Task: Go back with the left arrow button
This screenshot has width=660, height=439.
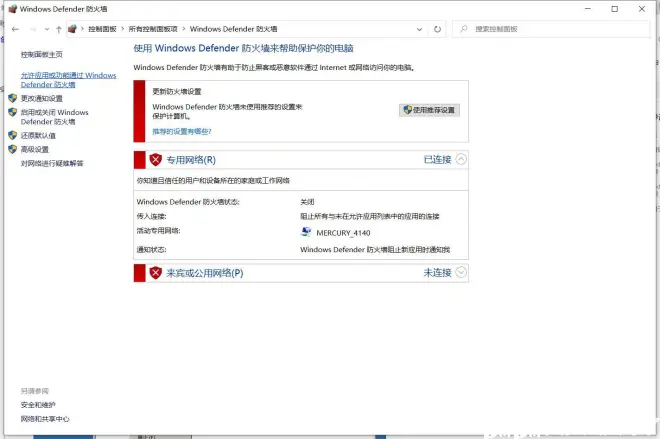Action: pos(16,29)
